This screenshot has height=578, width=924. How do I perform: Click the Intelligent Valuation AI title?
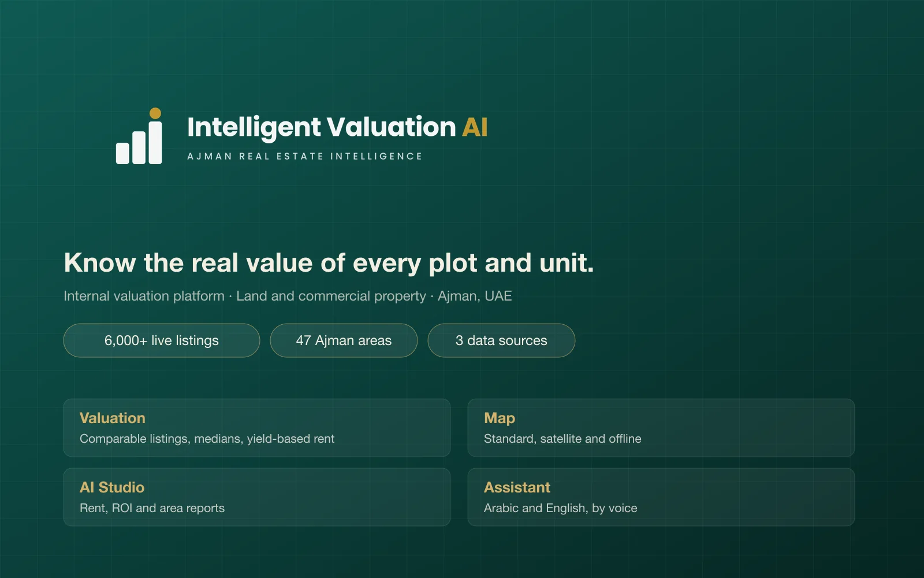point(337,127)
